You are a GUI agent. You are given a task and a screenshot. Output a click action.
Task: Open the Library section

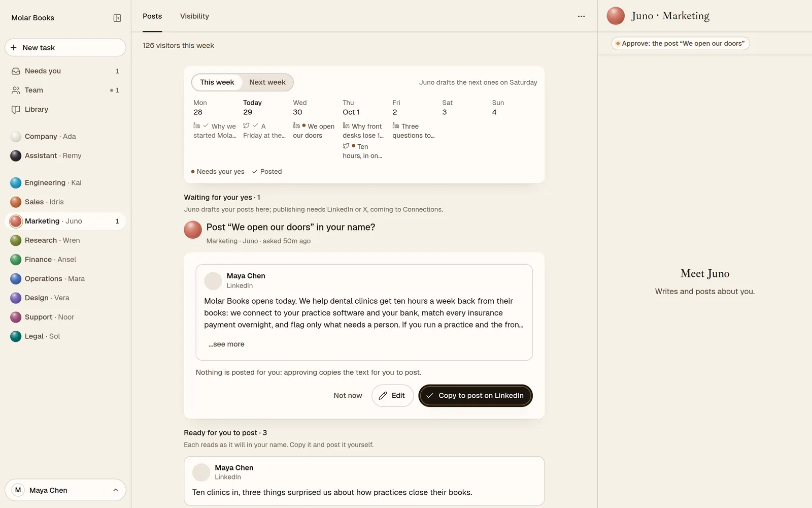[x=65, y=109]
